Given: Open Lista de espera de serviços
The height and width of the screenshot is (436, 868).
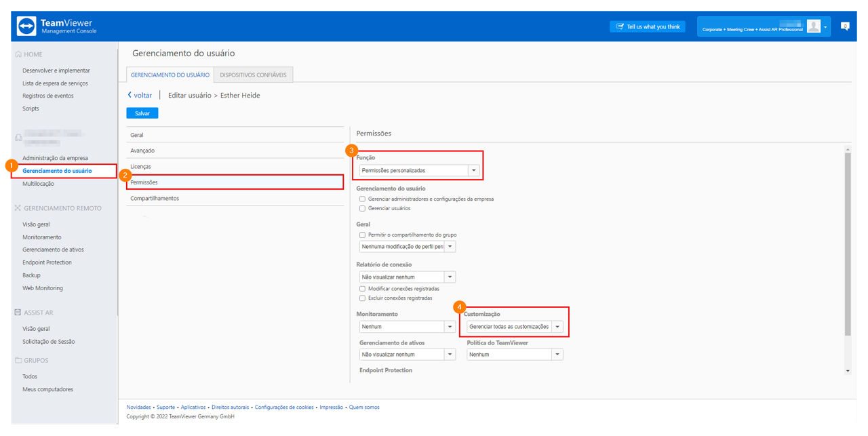Looking at the screenshot, I should 55,83.
